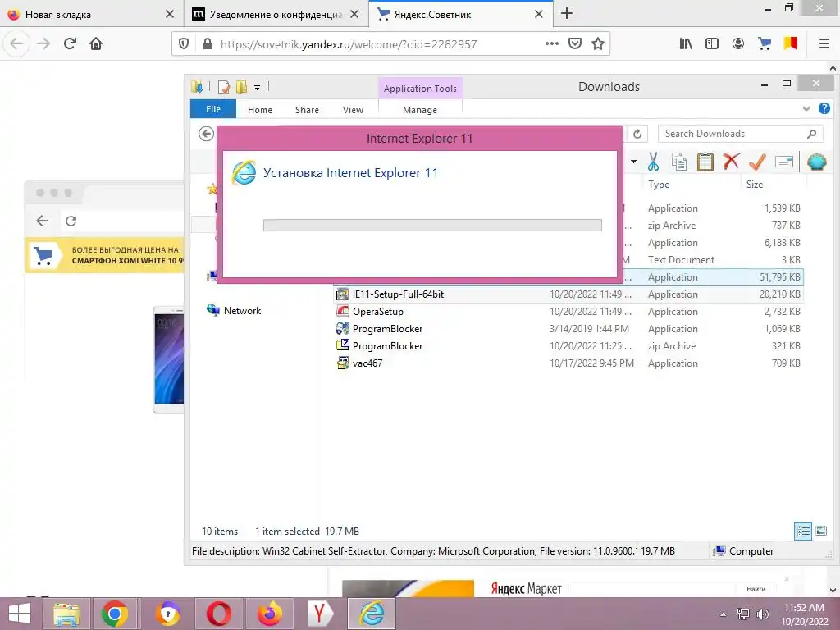Click the Rename icon in toolbar
The image size is (840, 630).
coord(783,162)
